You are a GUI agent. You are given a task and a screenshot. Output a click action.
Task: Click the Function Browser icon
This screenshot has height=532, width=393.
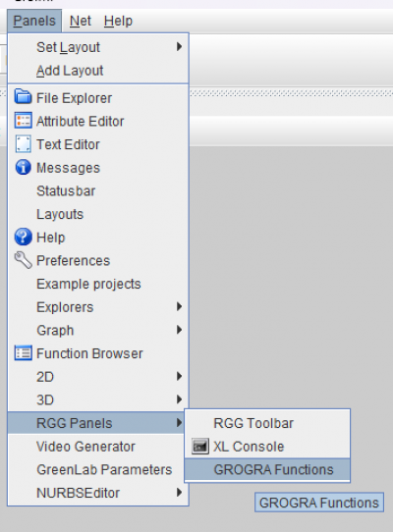[x=24, y=352]
